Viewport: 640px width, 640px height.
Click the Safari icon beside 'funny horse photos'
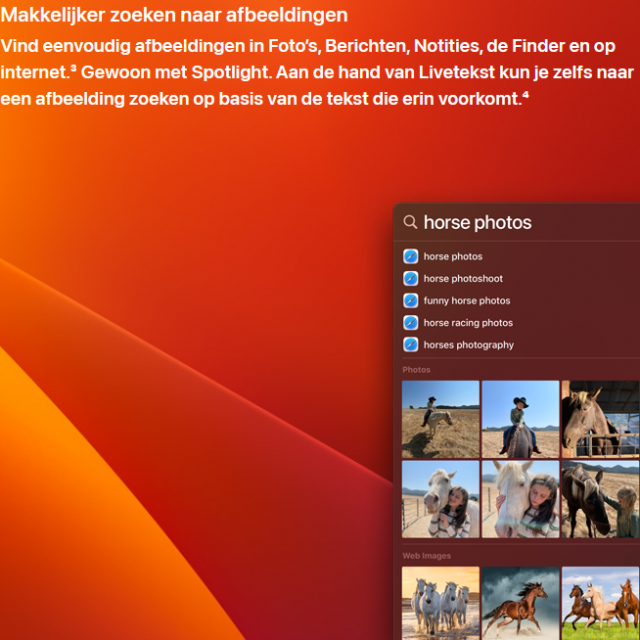[x=411, y=300]
